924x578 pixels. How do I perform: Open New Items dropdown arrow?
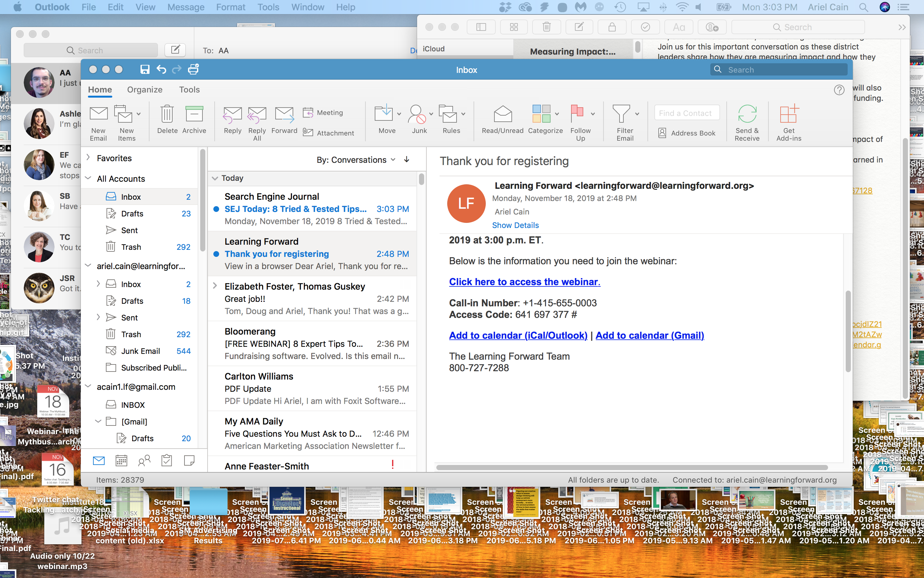pyautogui.click(x=139, y=114)
